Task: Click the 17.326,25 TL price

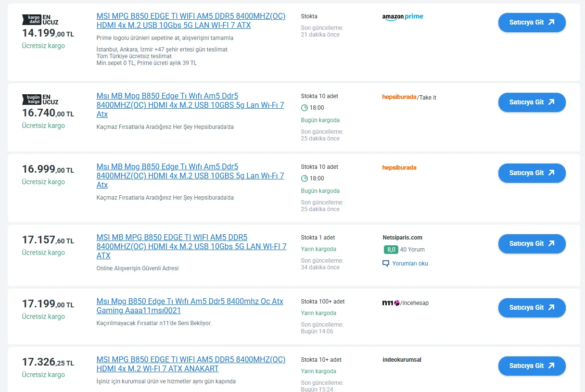Action: 48,362
